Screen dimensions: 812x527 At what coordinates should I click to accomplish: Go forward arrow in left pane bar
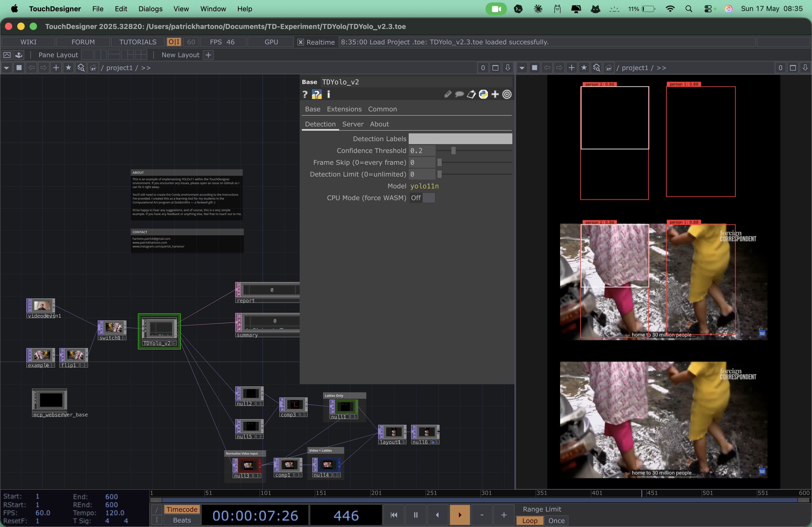tap(44, 68)
